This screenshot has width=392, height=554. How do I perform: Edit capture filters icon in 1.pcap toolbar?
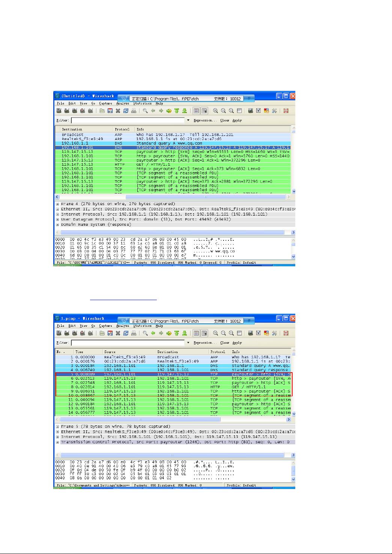(251, 333)
